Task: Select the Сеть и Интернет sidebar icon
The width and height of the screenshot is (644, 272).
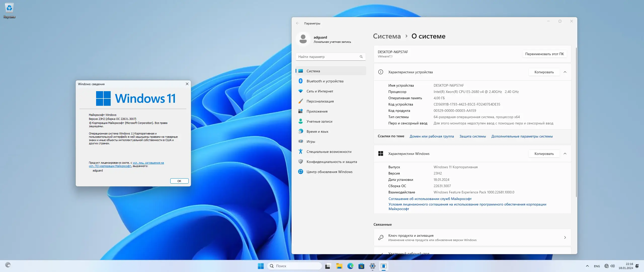Action: coord(319,91)
